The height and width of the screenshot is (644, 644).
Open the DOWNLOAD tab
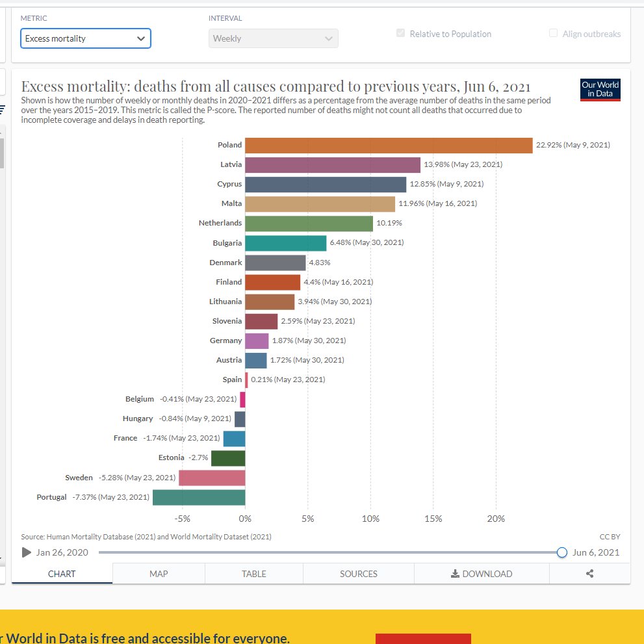pyautogui.click(x=482, y=574)
